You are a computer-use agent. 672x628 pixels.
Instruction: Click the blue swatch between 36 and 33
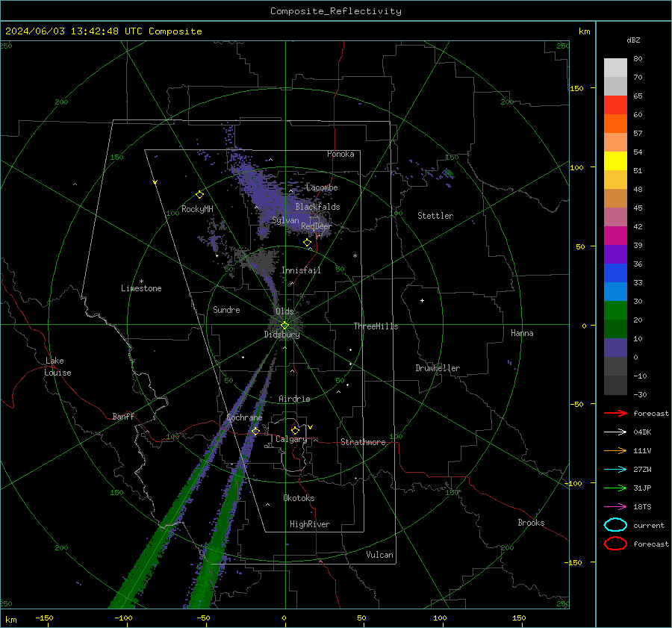pyautogui.click(x=615, y=273)
